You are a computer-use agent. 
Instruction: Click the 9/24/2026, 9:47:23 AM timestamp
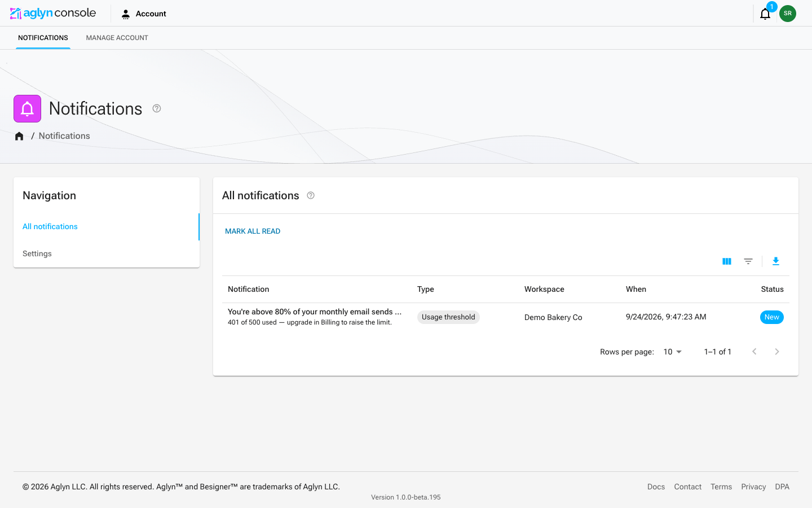666,317
